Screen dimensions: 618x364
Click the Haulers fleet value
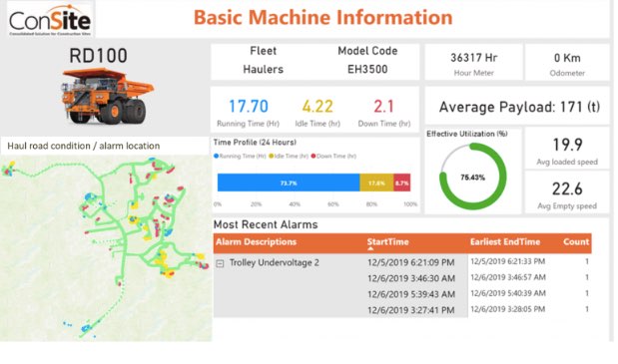click(x=264, y=69)
